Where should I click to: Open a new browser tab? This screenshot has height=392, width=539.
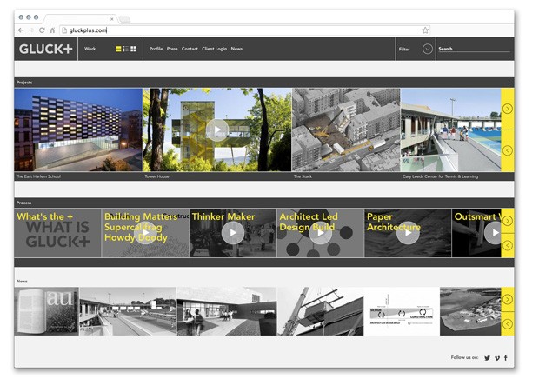(x=124, y=20)
